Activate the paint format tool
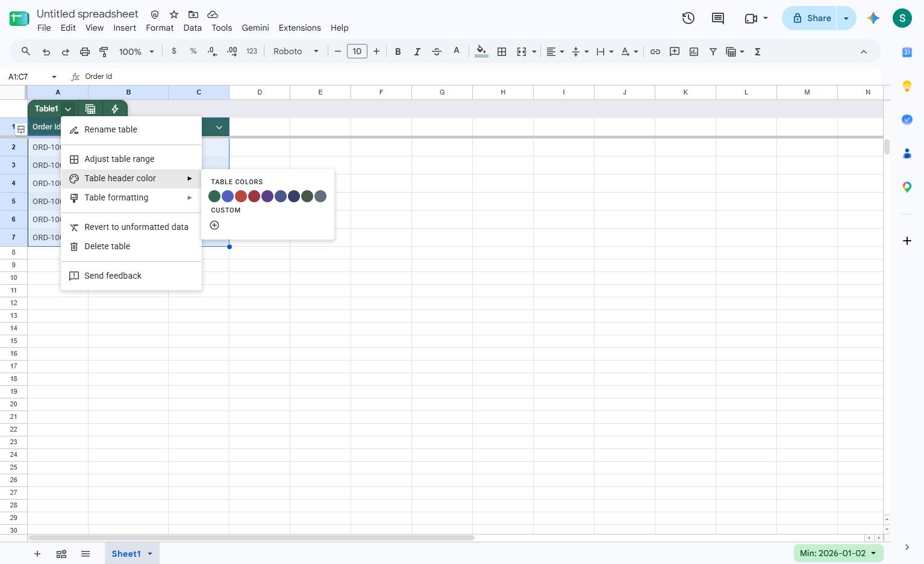The image size is (924, 564). (104, 52)
